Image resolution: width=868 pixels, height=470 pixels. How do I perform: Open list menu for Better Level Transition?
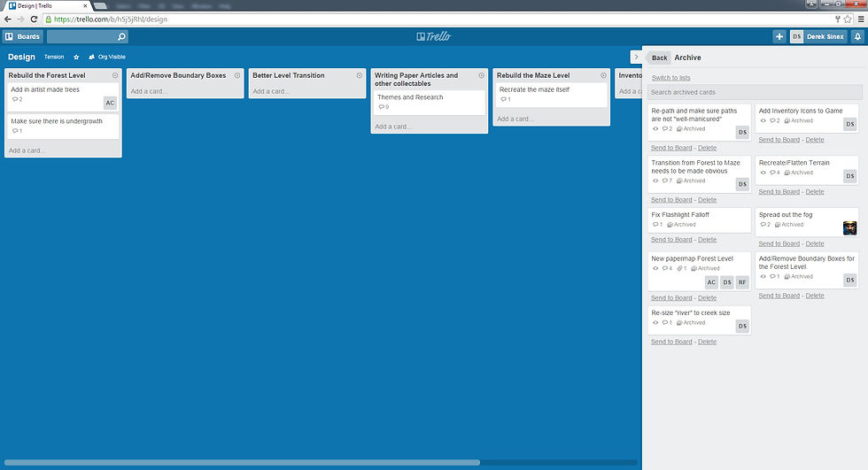tap(360, 75)
